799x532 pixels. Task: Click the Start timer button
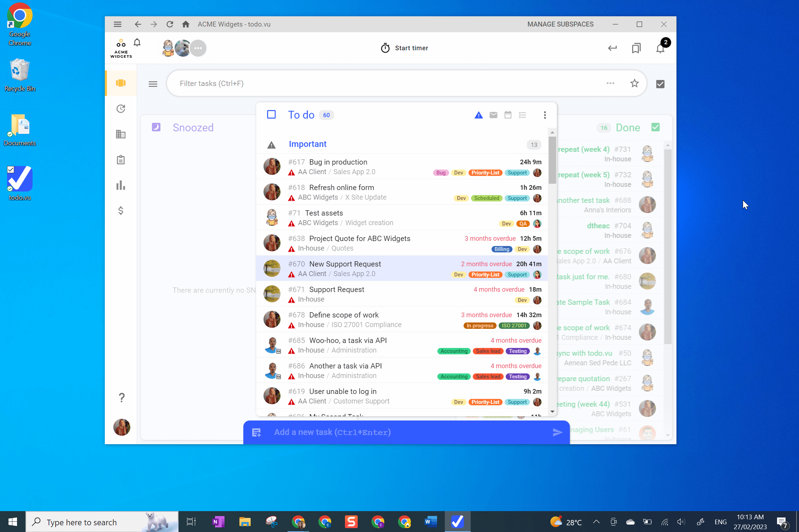404,48
